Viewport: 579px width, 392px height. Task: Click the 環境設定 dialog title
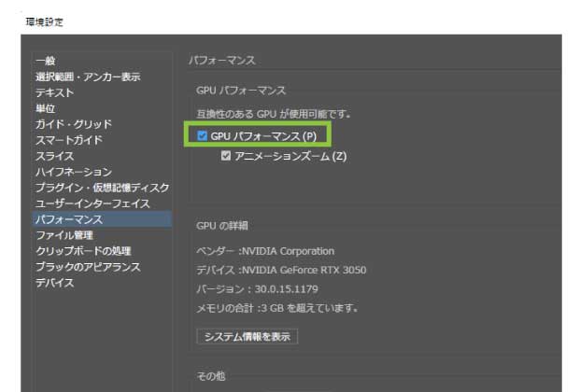(x=45, y=21)
